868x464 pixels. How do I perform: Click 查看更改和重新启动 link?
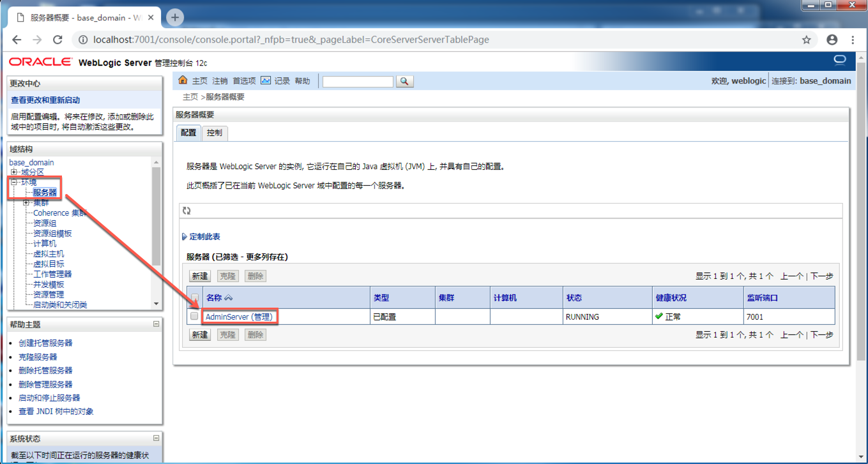[x=45, y=100]
